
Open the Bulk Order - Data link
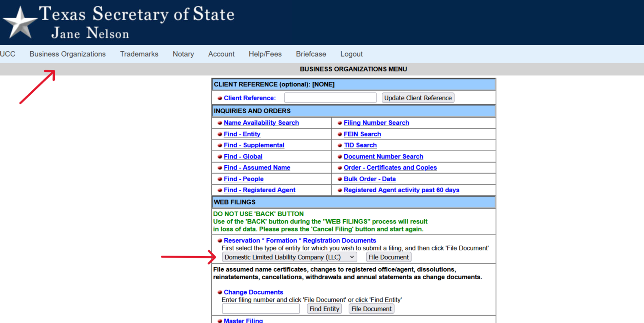pos(370,179)
